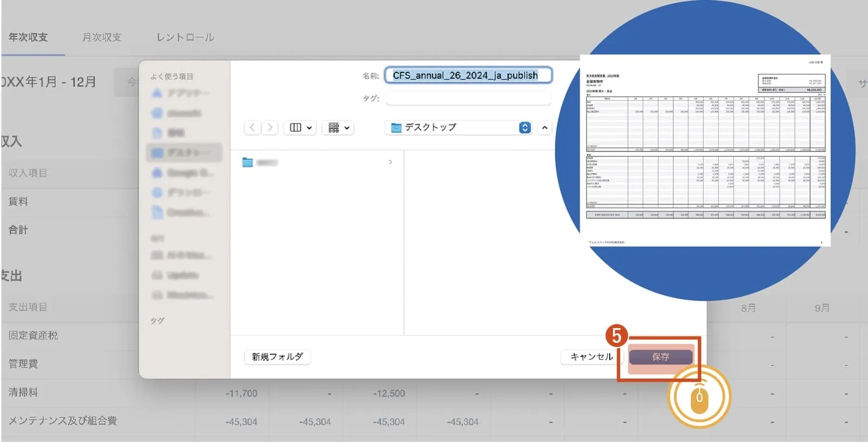The height and width of the screenshot is (442, 868).
Task: Click the Save (保存) button
Action: (x=660, y=357)
